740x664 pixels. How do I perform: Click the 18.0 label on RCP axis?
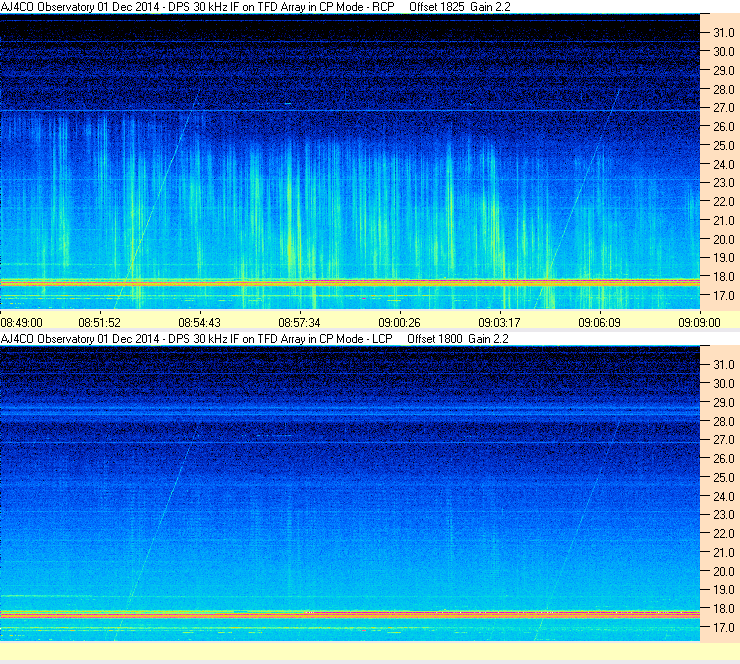[x=724, y=277]
